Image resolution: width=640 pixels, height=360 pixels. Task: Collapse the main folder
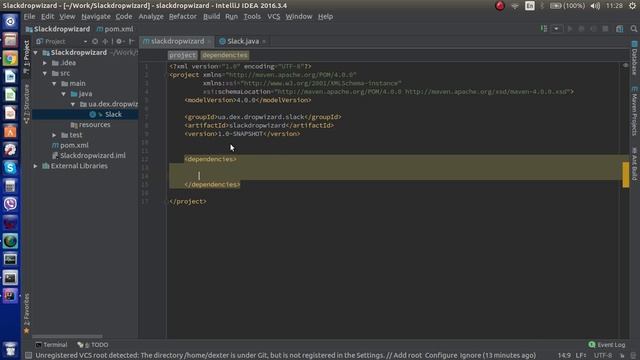point(54,84)
